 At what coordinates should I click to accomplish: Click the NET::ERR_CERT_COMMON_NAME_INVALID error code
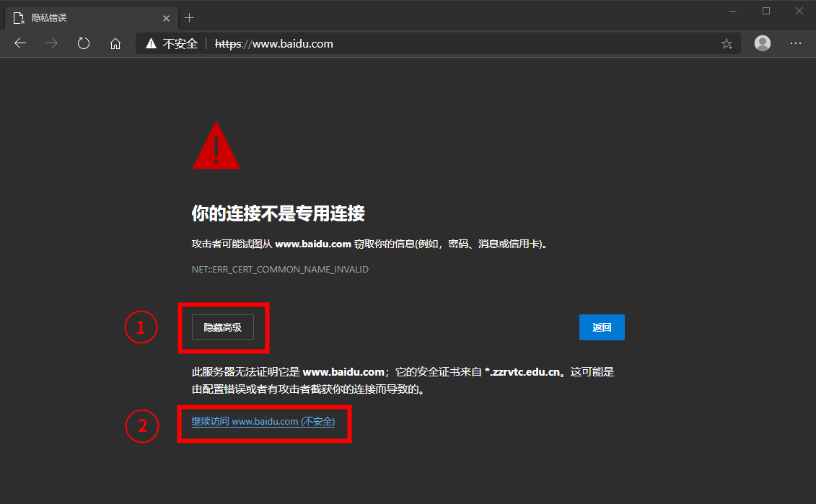[280, 270]
